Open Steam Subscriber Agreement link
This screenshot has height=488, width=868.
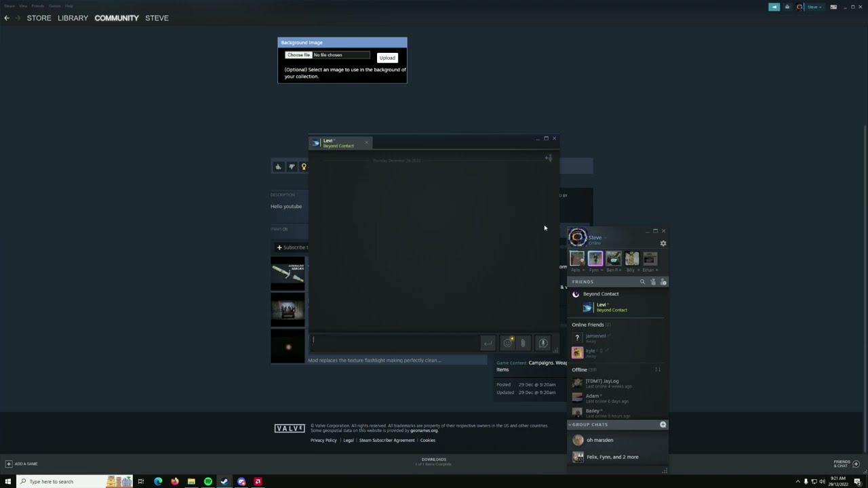click(x=387, y=441)
